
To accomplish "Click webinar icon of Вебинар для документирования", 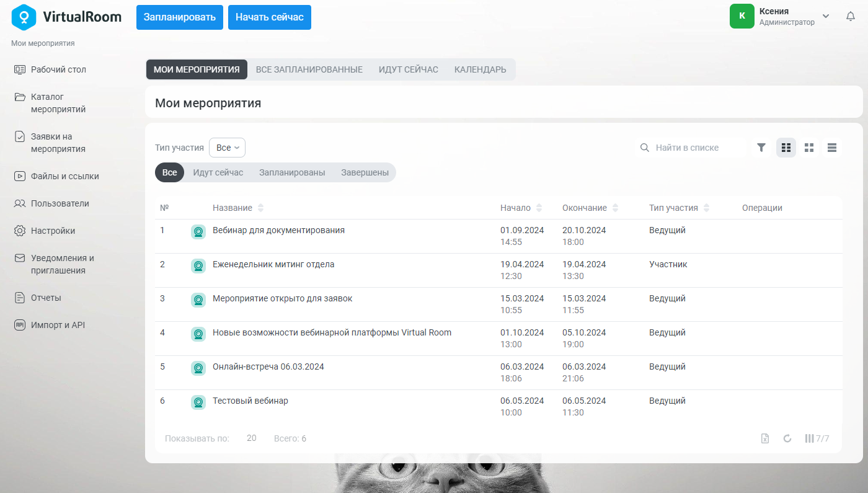I will [198, 231].
